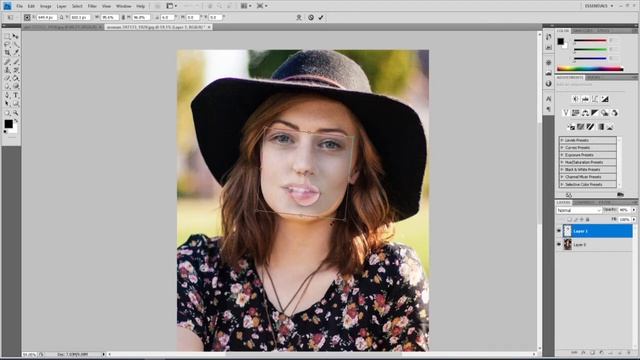
Task: Select the Rectangular Marquee tool
Action: click(x=7, y=36)
